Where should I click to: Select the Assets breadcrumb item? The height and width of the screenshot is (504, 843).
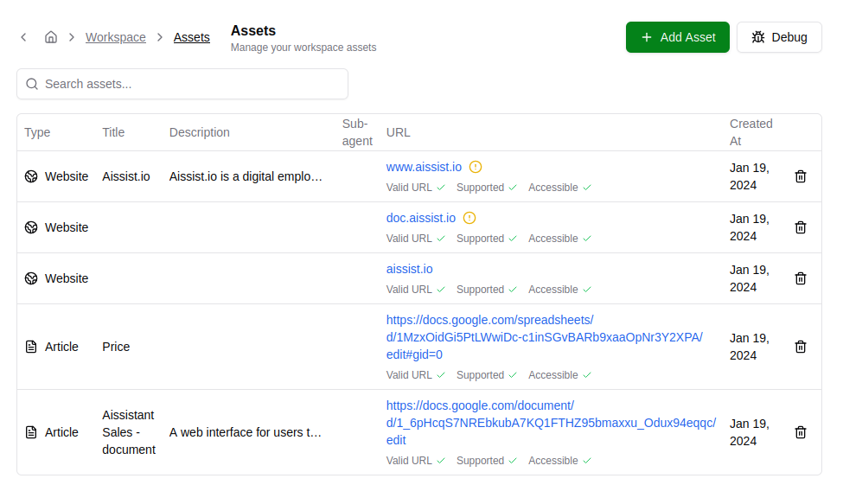coord(191,37)
